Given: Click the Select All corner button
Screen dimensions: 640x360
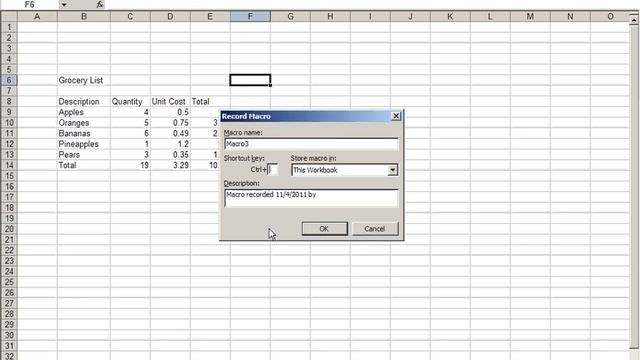Looking at the screenshot, I should click(9, 17).
